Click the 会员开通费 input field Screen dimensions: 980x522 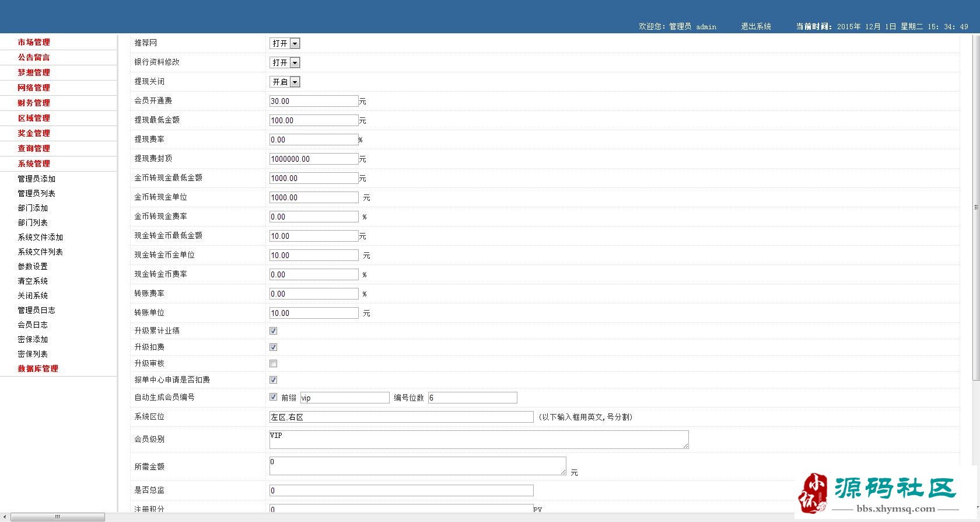[x=313, y=101]
